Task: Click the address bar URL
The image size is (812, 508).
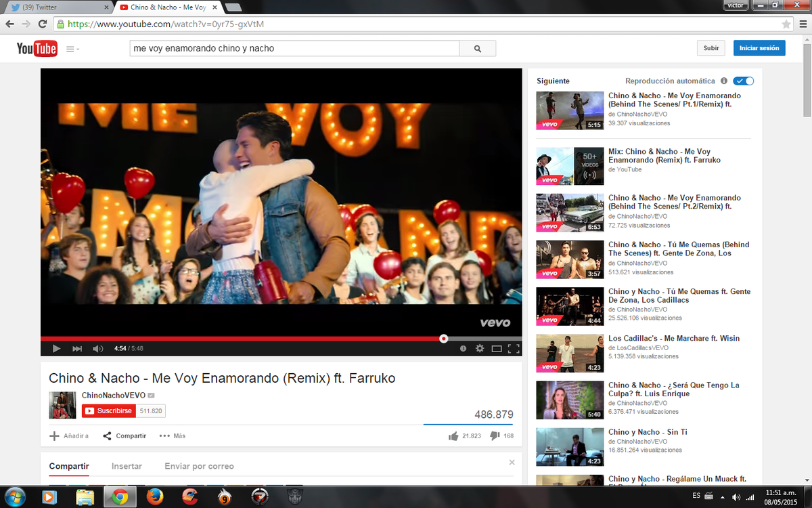Action: (166, 24)
